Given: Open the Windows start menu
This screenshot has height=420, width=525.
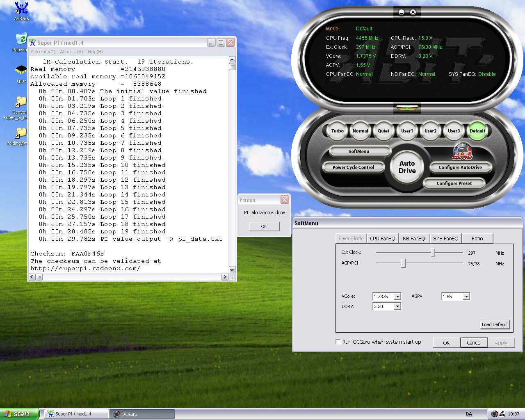Looking at the screenshot, I should [x=20, y=414].
